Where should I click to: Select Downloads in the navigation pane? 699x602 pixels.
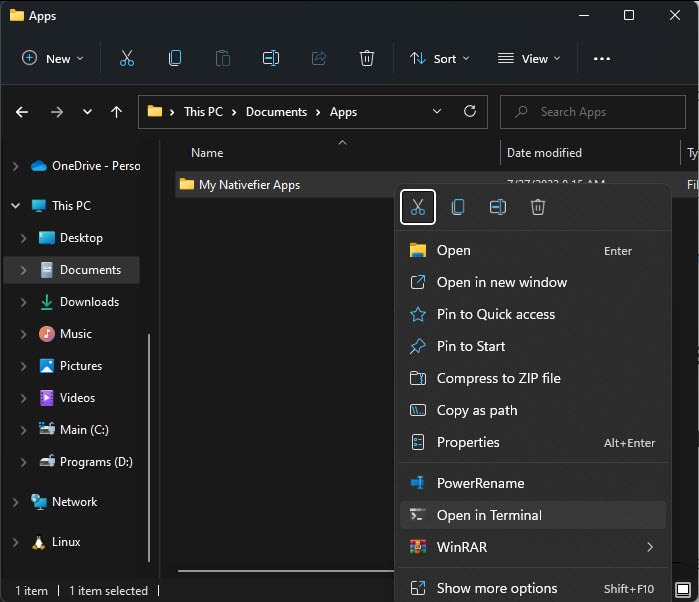89,302
